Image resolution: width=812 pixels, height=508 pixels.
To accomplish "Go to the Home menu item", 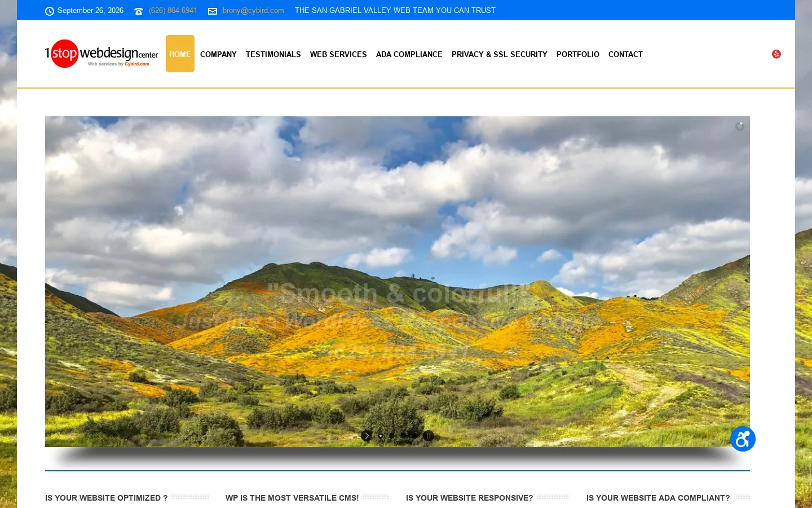I will tap(180, 54).
